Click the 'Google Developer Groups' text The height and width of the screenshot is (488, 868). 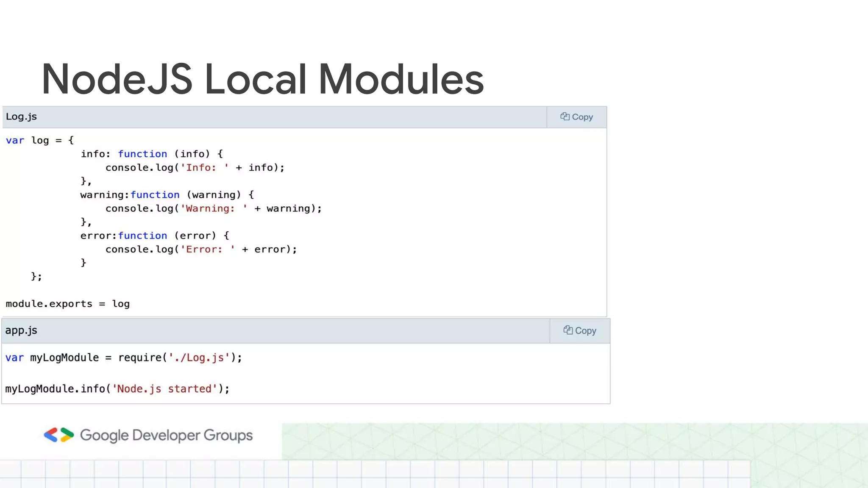[166, 435]
